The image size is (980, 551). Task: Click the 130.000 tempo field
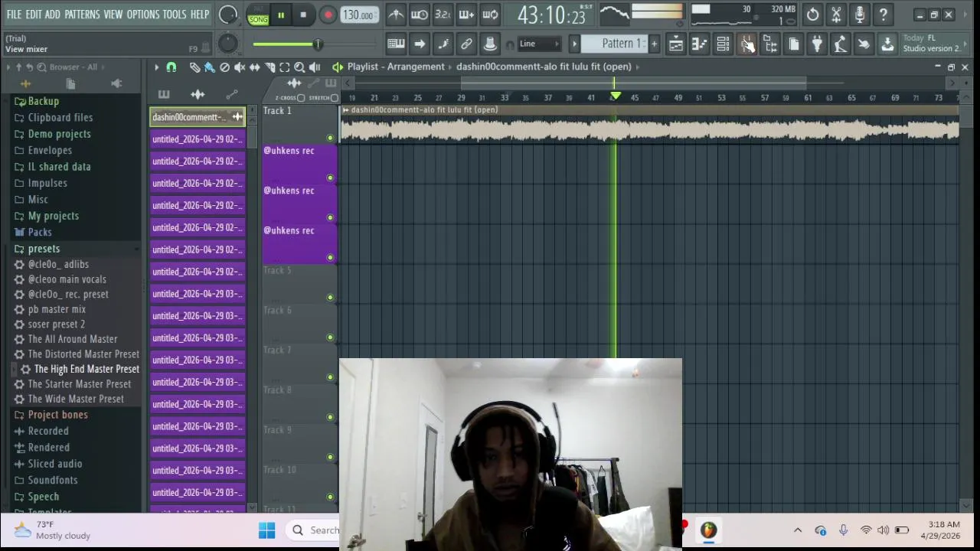[358, 15]
